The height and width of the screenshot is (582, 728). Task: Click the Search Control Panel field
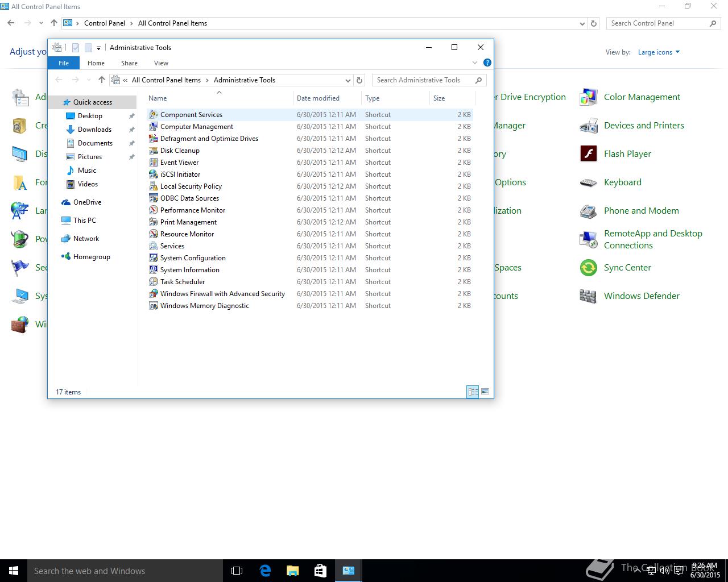pos(664,23)
